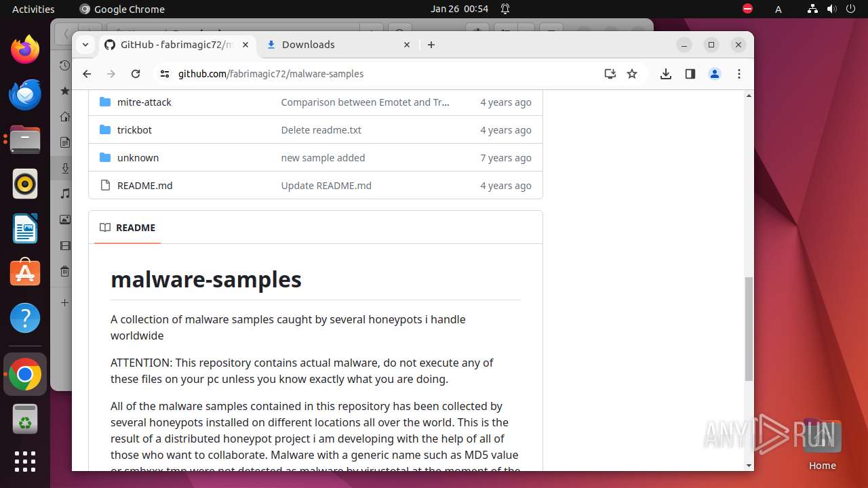
Task: Open the Google Chrome app menu in top bar
Action: click(122, 9)
